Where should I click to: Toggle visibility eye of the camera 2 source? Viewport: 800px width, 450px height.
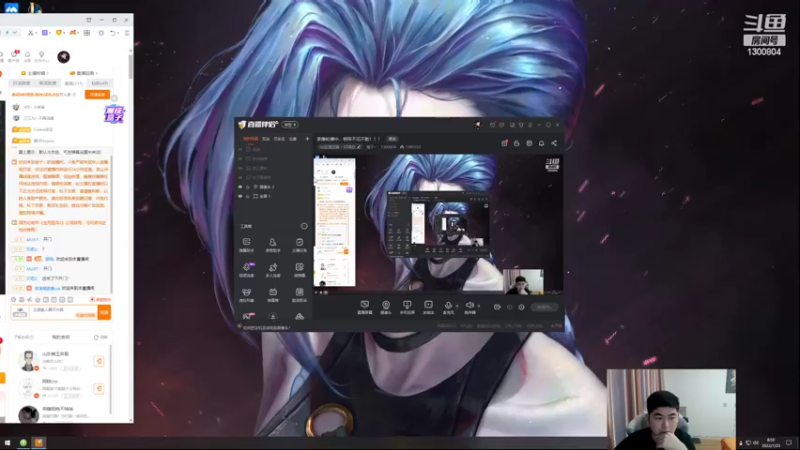[x=240, y=187]
